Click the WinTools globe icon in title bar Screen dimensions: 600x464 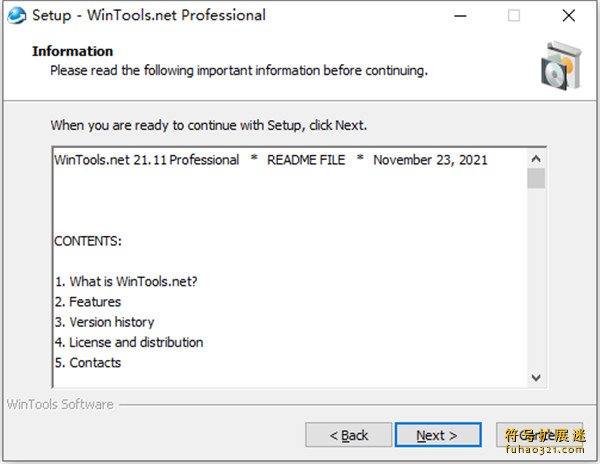tap(16, 15)
